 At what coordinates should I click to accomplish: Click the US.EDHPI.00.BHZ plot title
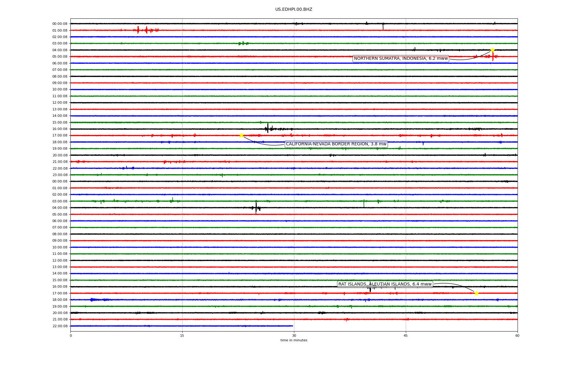click(x=293, y=10)
